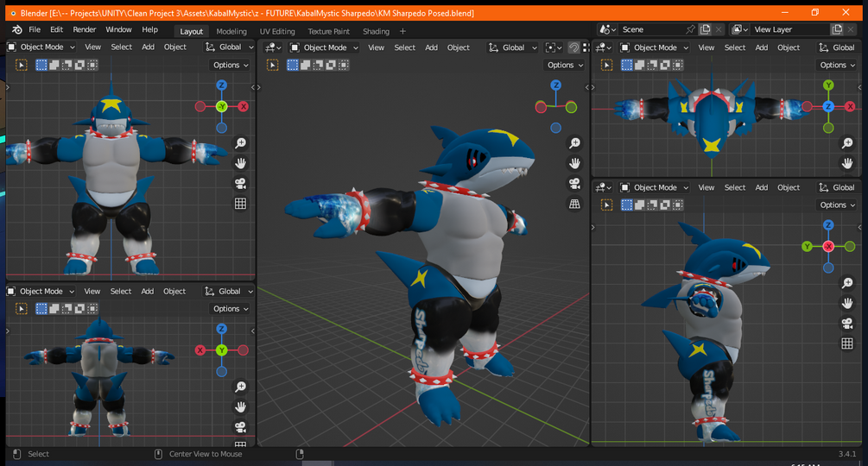Open pivot point dropdown in perspective viewport
The image size is (868, 466).
(554, 47)
